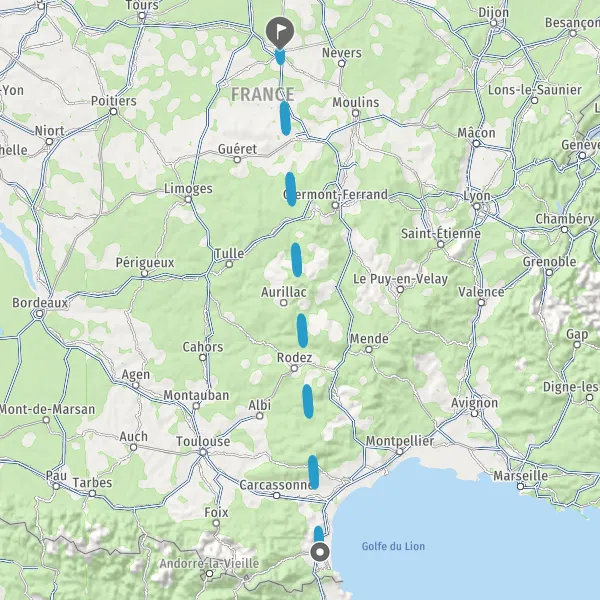Select the Avignon city marker dot
Image resolution: width=600 pixels, height=600 pixels.
point(474,413)
